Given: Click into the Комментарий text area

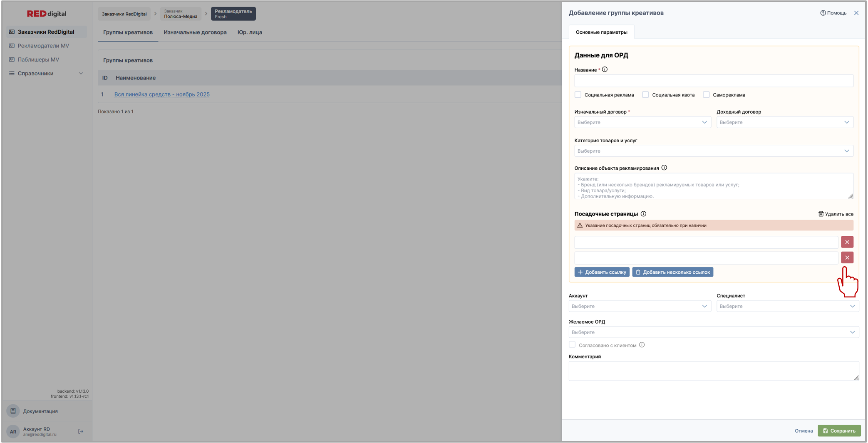Looking at the screenshot, I should click(x=713, y=371).
